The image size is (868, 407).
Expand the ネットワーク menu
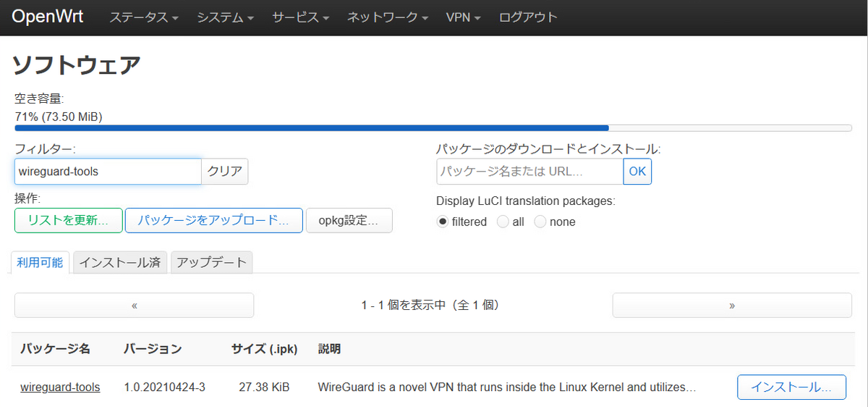click(388, 17)
